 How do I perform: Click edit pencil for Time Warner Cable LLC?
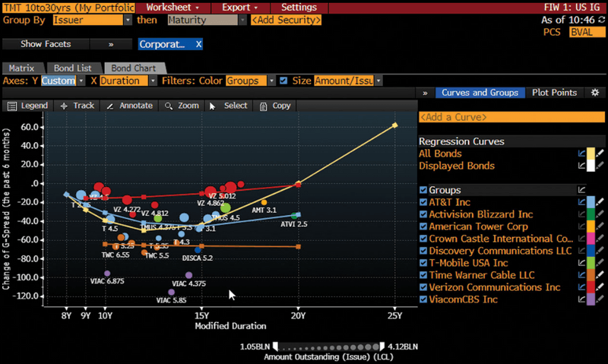click(x=600, y=275)
